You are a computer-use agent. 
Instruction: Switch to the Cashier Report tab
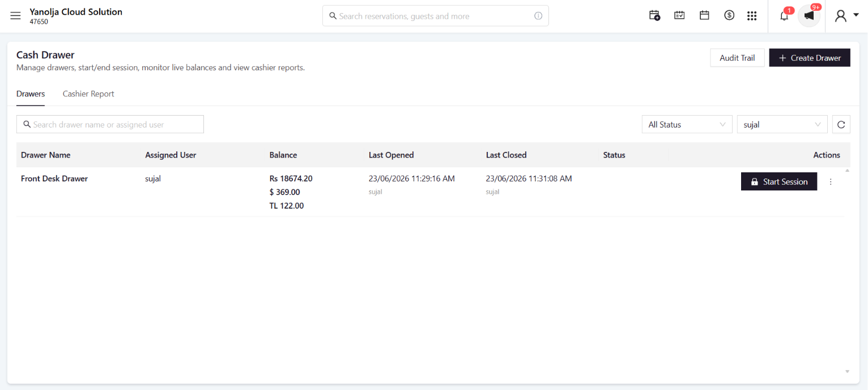88,94
